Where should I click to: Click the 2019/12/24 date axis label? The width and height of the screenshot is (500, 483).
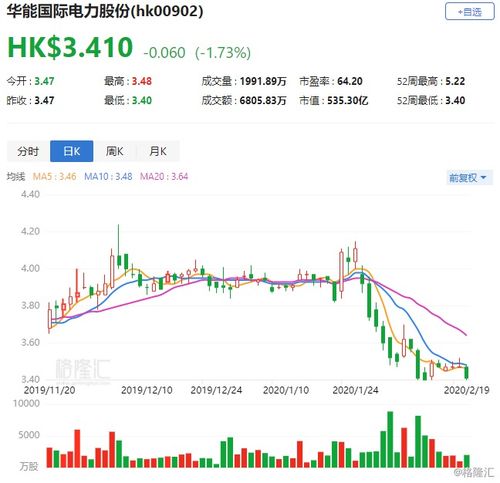(216, 390)
